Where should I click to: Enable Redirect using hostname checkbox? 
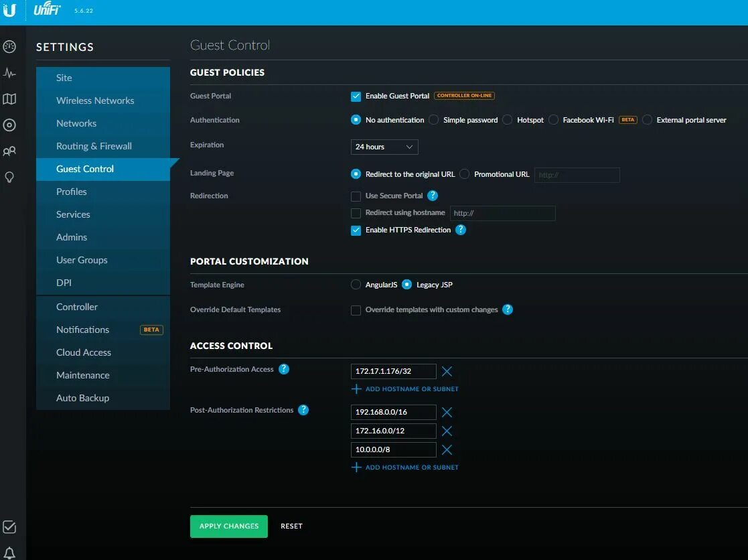click(356, 213)
